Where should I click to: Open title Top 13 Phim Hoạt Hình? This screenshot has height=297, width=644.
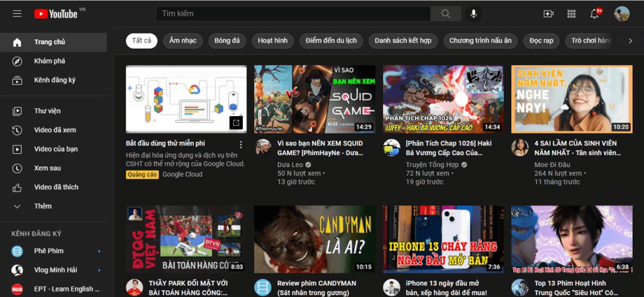click(x=577, y=288)
